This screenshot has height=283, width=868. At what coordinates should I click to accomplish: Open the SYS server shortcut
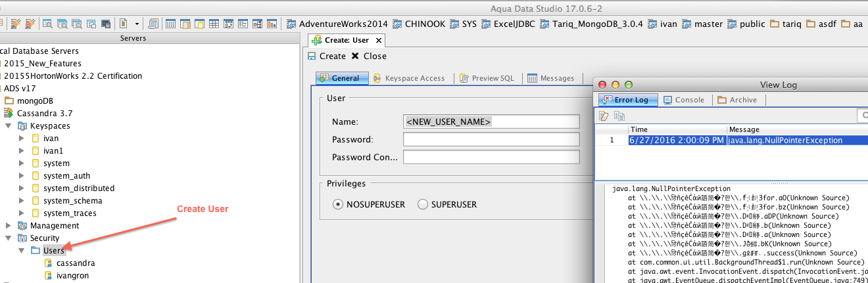[463, 24]
